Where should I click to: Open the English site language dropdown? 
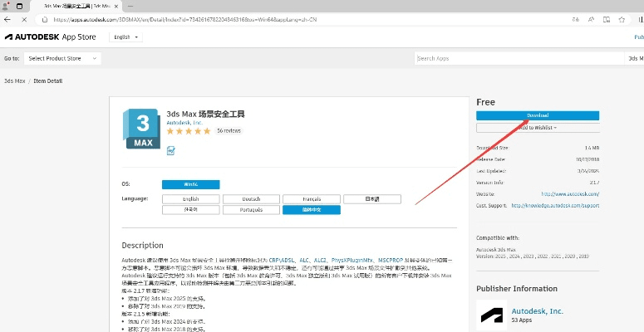click(125, 37)
